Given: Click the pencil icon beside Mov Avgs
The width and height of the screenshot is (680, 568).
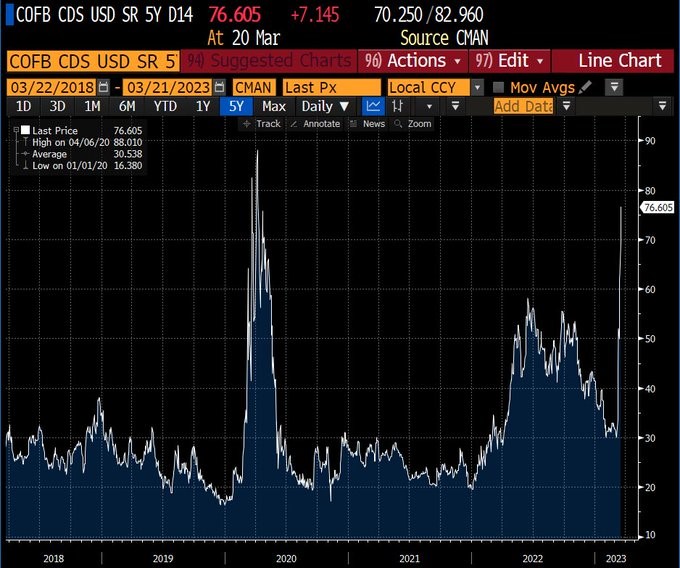Looking at the screenshot, I should (585, 88).
